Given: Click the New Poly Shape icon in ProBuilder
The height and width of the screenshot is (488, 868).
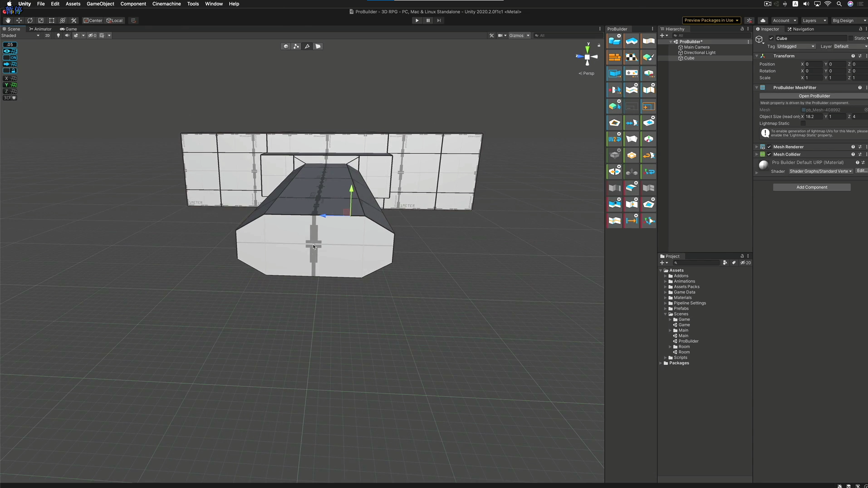Looking at the screenshot, I should coord(631,41).
